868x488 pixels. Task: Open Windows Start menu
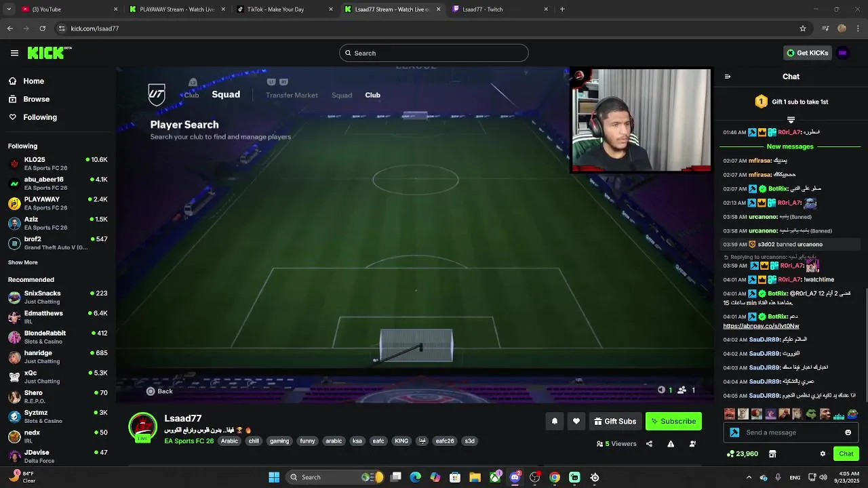(x=274, y=477)
